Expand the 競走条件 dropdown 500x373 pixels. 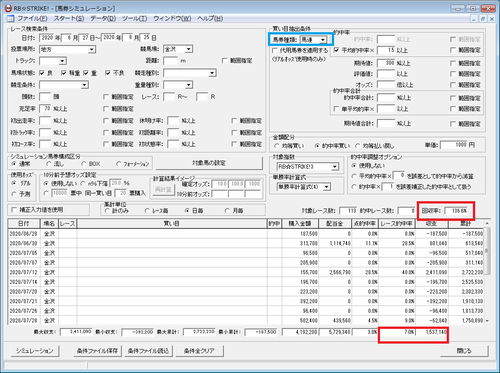(x=84, y=85)
